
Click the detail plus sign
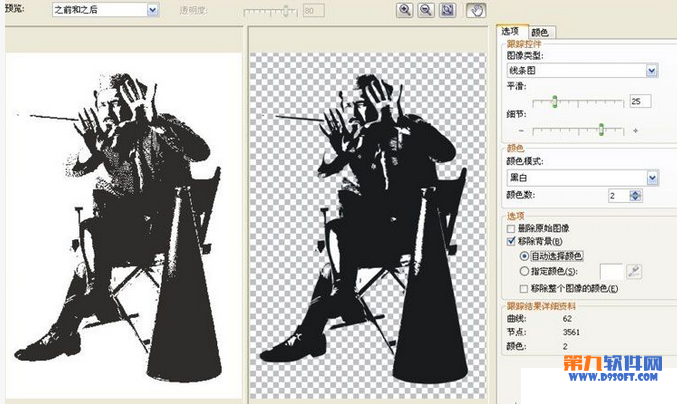coord(635,130)
